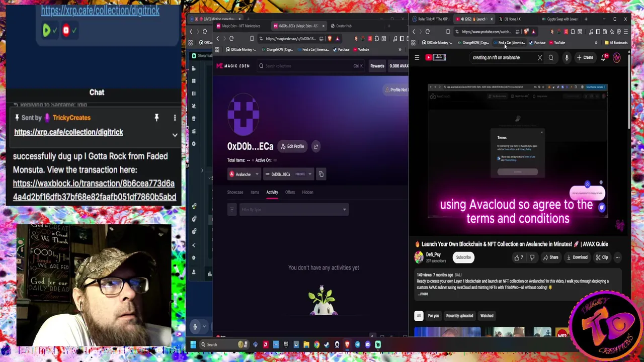The image size is (644, 362).
Task: Expand video description with ...more
Action: click(x=423, y=294)
